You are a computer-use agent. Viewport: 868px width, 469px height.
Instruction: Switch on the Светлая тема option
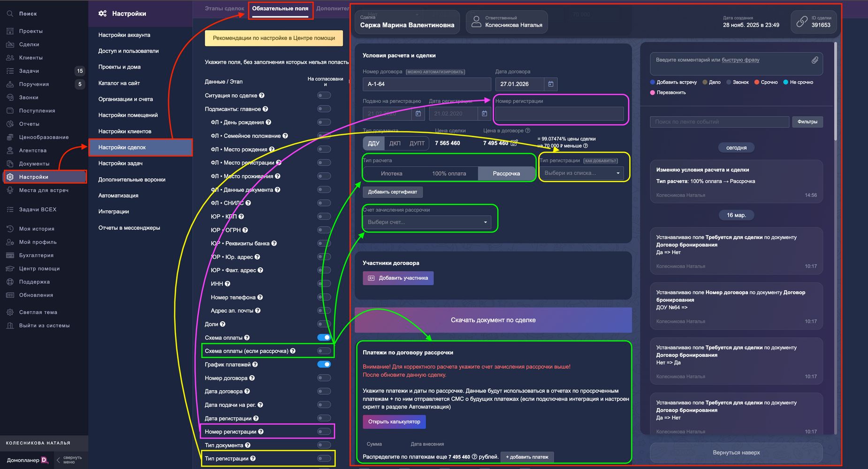pyautogui.click(x=38, y=312)
